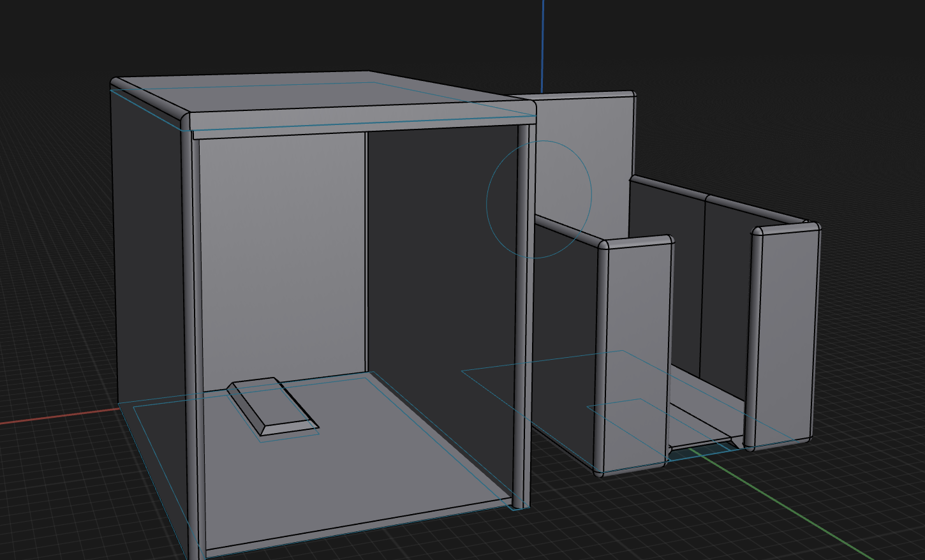Select the top roof face of the large box
Screen dimensions: 925x560
(319, 96)
